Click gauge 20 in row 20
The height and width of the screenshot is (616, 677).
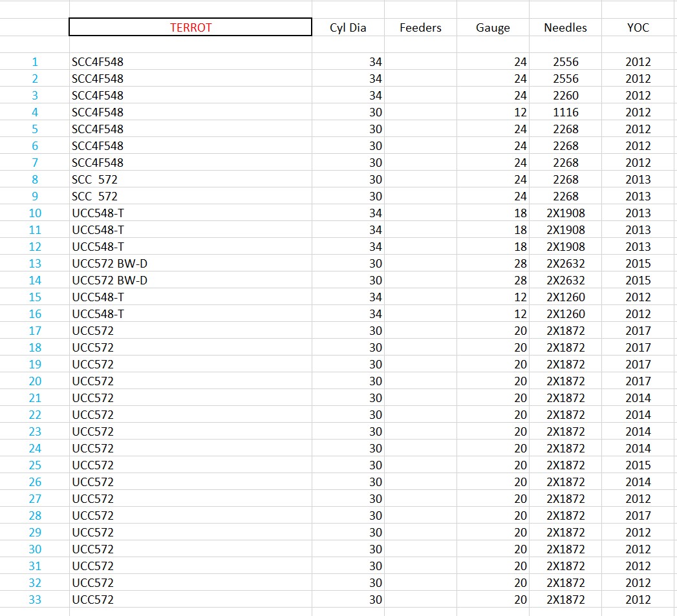[493, 381]
